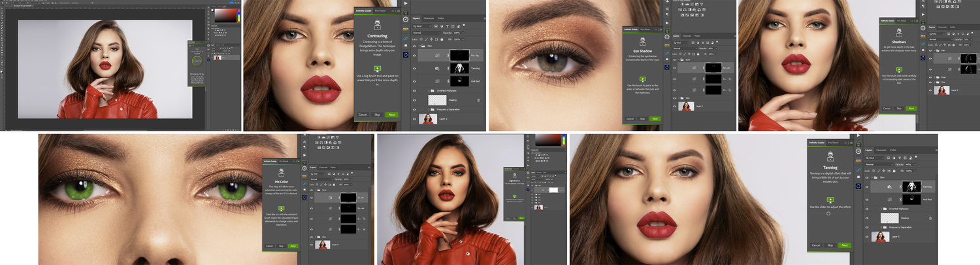Open History clock icon in Eye Shadow screenshot
980x265 pixels.
[x=668, y=37]
